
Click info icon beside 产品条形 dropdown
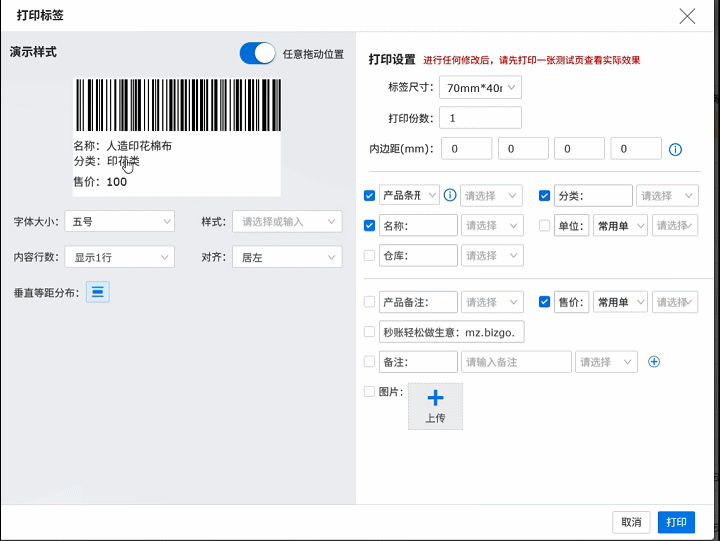coord(450,195)
